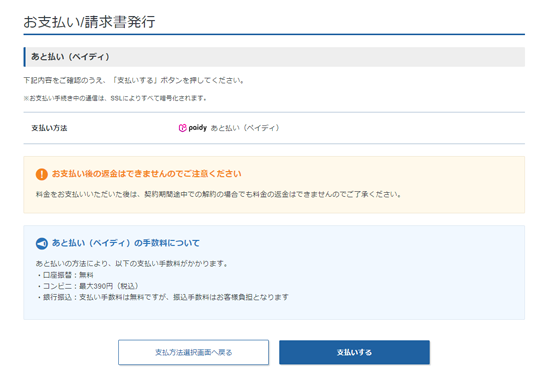Click the Paidy logo icon

pos(193,128)
